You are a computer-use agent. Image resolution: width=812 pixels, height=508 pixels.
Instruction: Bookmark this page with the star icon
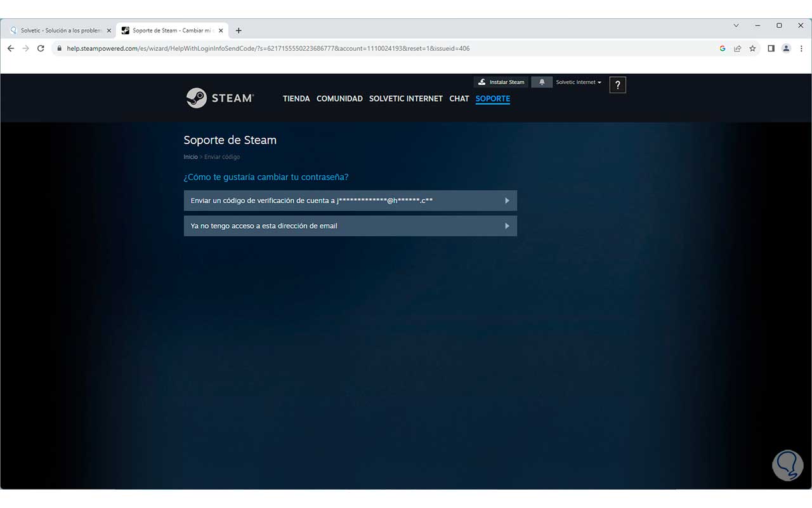tap(753, 48)
